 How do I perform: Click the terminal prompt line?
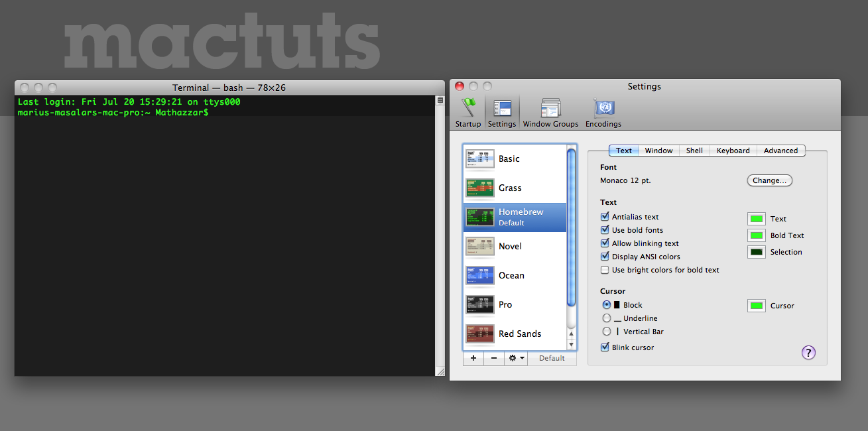[x=113, y=112]
